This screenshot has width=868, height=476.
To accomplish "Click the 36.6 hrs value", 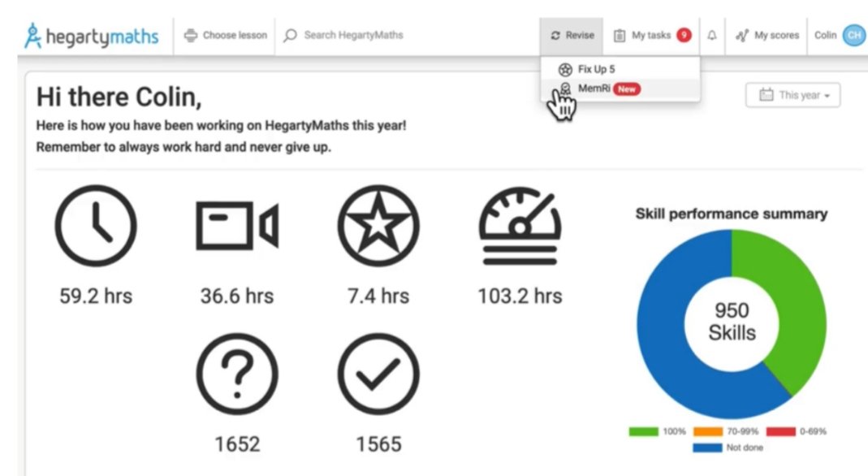I will coord(237,296).
